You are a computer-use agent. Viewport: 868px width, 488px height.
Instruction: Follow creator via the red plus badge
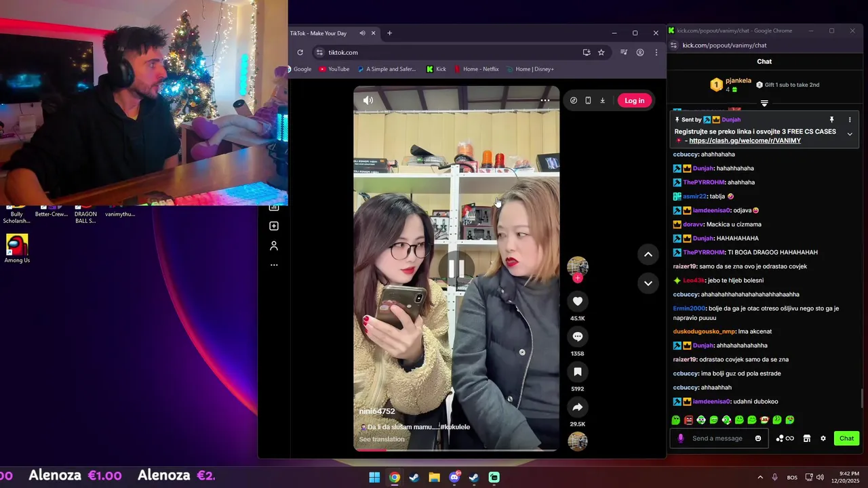click(x=578, y=278)
